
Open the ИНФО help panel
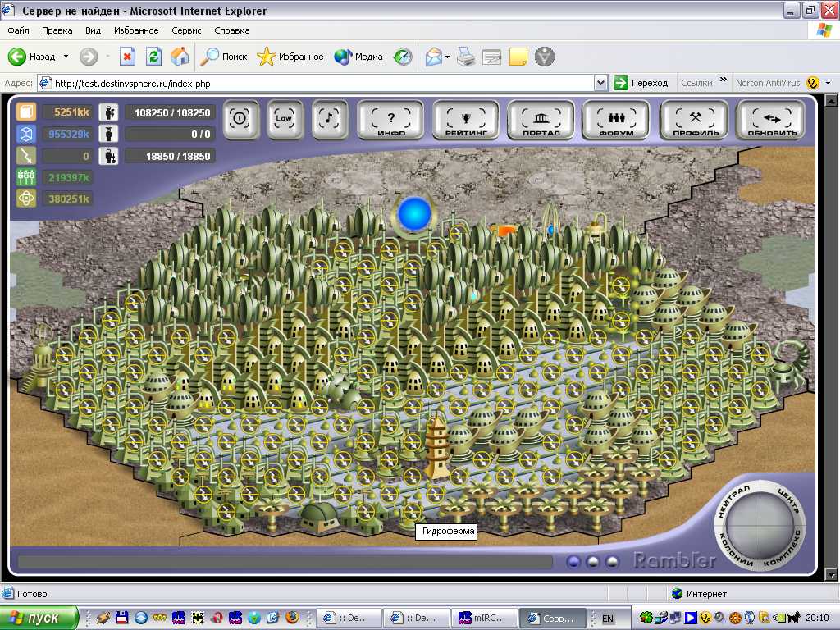point(391,120)
